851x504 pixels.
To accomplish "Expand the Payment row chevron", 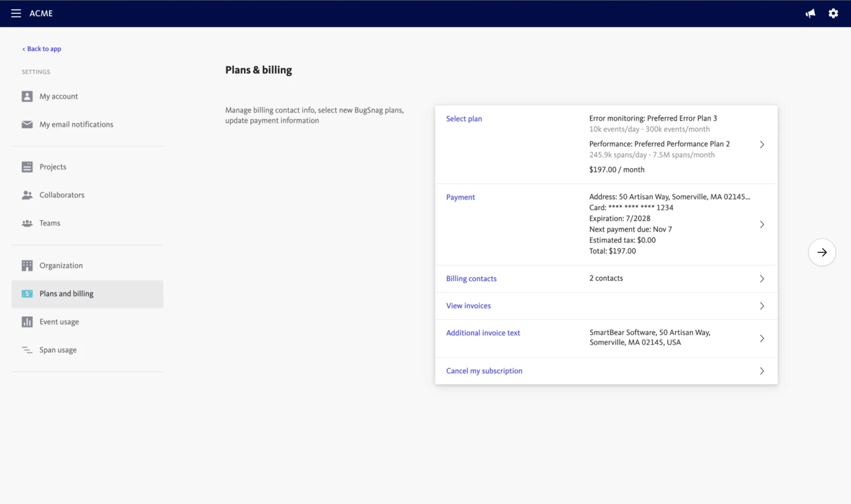I will click(x=762, y=225).
